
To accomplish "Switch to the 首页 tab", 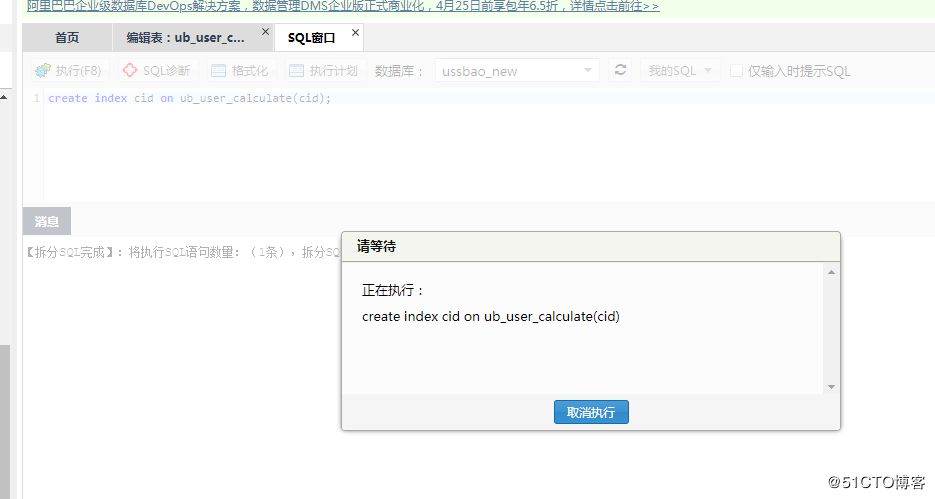I will point(67,38).
